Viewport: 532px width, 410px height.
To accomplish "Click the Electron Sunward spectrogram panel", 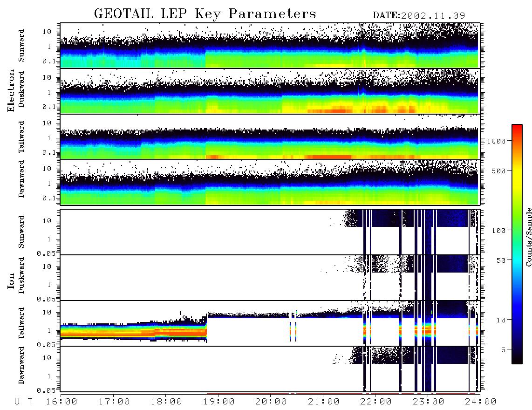I will (270, 46).
